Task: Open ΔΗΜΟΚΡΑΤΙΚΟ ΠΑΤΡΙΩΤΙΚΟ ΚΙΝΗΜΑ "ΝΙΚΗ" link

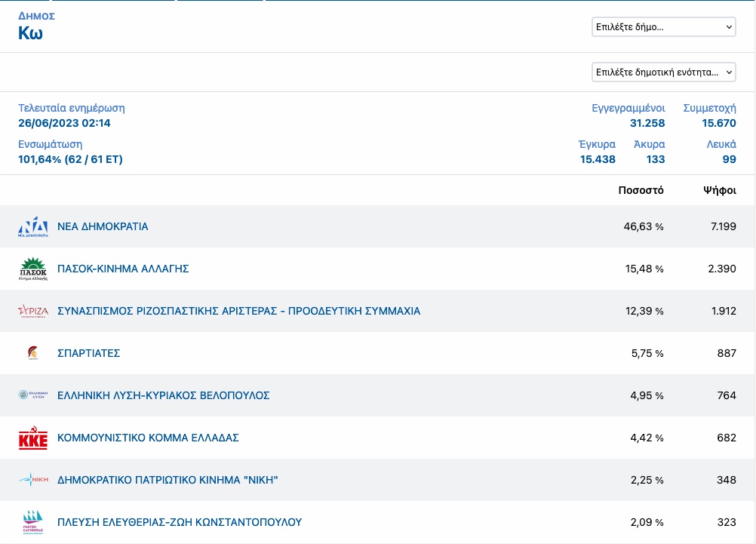Action: coord(167,480)
